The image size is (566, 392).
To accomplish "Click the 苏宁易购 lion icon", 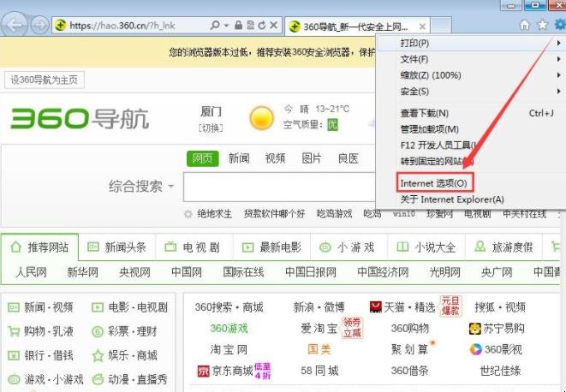I will point(475,329).
